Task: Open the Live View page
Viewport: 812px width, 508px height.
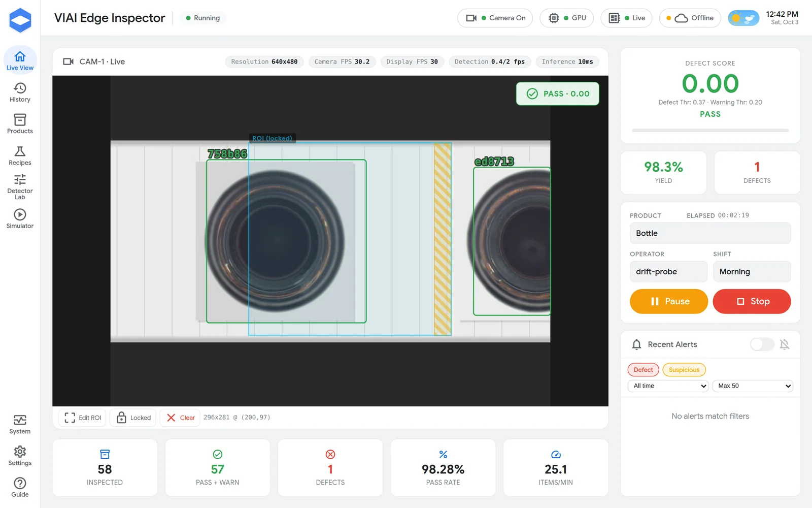Action: pyautogui.click(x=20, y=61)
